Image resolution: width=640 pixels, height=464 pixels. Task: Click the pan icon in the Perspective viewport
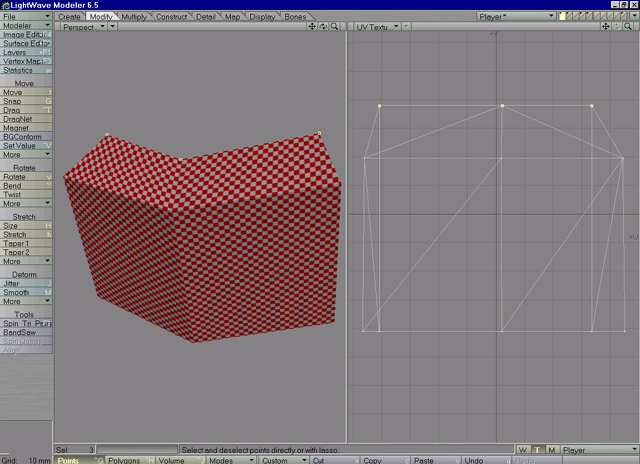point(312,27)
